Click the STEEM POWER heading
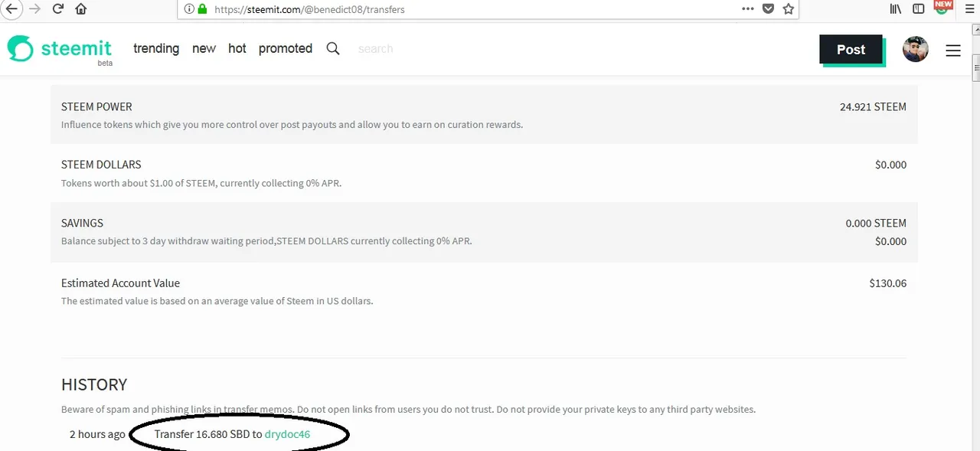This screenshot has width=980, height=451. tap(96, 107)
